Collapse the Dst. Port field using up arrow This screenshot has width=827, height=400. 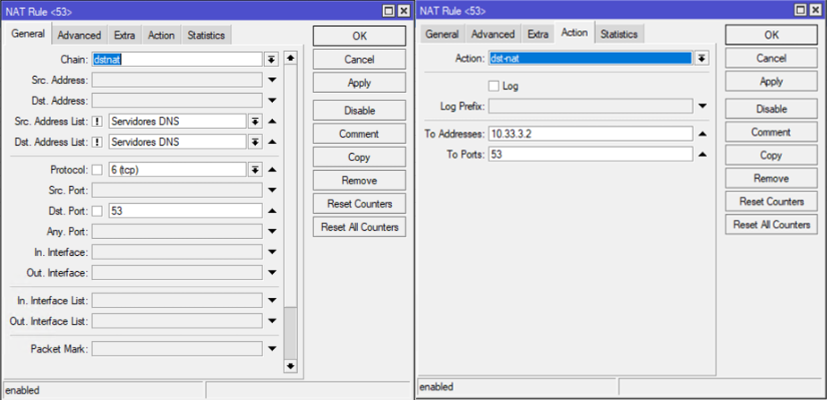272,211
